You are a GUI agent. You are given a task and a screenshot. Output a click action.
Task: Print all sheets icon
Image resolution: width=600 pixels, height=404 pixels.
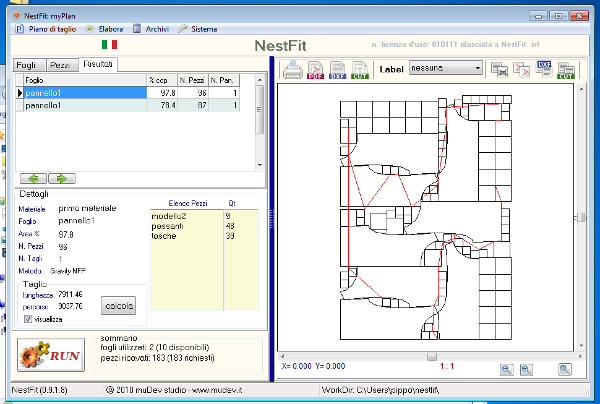click(x=499, y=70)
